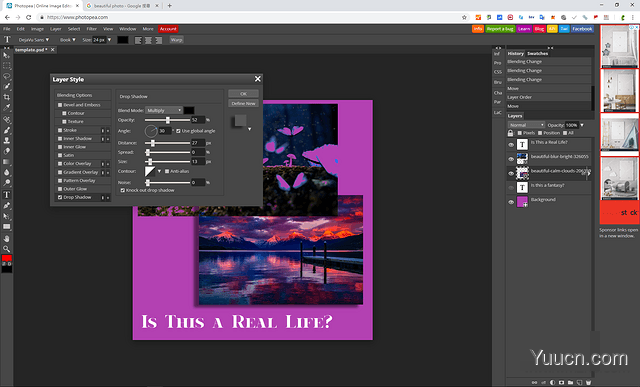The image size is (640, 387).
Task: Open Book font style dropdown
Action: point(67,40)
